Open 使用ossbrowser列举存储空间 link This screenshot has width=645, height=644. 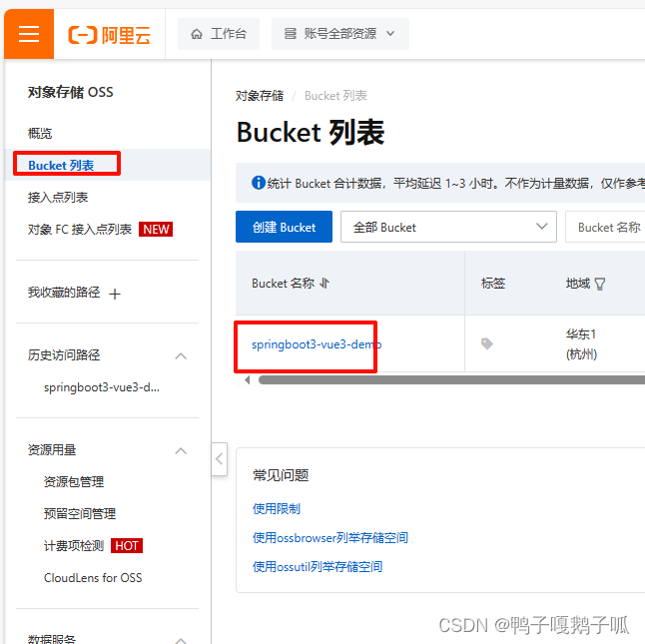pos(330,537)
